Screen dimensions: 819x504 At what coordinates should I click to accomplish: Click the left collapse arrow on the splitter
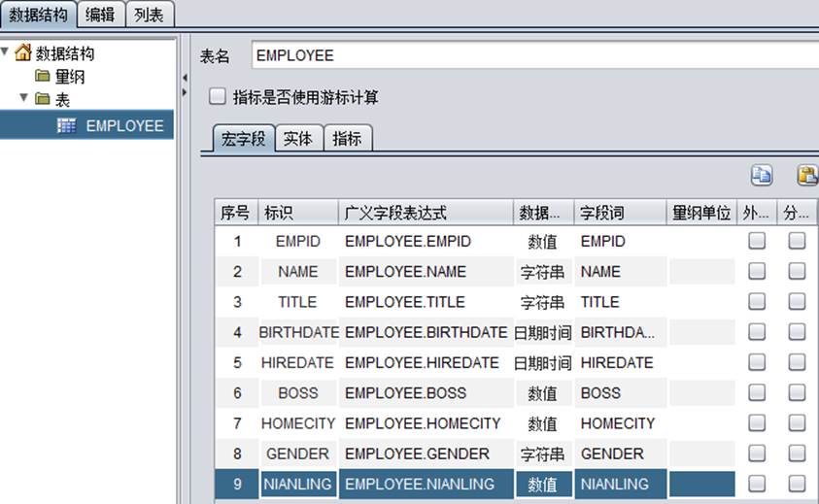tap(184, 77)
